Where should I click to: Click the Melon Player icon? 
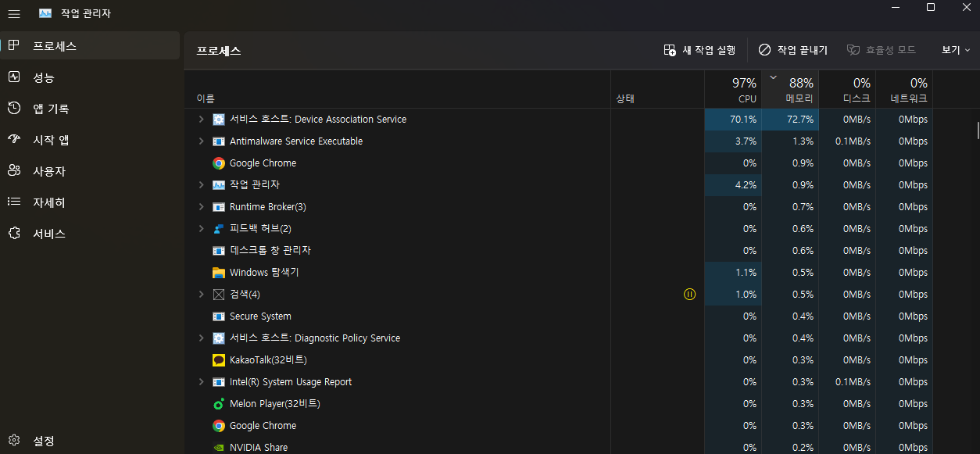coord(219,404)
